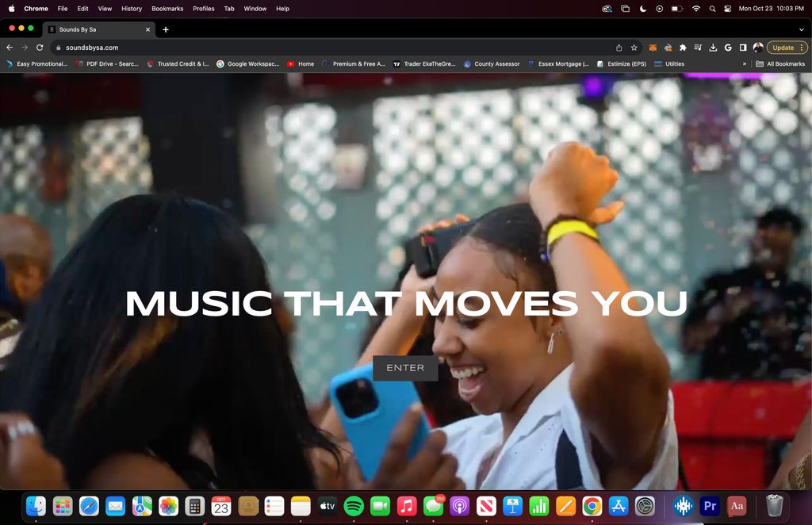The width and height of the screenshot is (812, 525).
Task: Show Chrome downloads
Action: [x=713, y=48]
